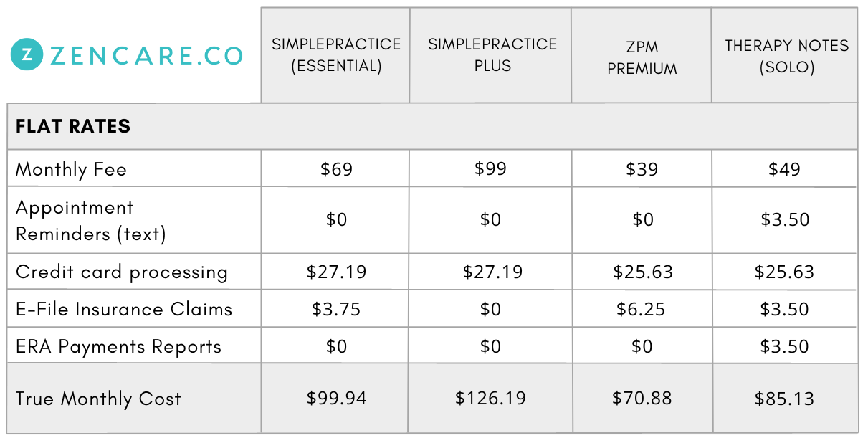Screen dimensions: 868x443
Task: Click the Credit card processing row label
Action: click(x=122, y=272)
